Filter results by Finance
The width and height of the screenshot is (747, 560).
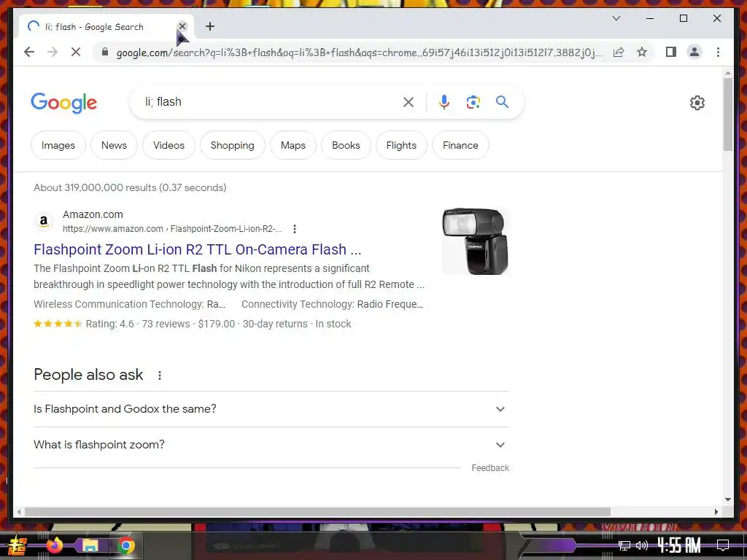pos(460,145)
